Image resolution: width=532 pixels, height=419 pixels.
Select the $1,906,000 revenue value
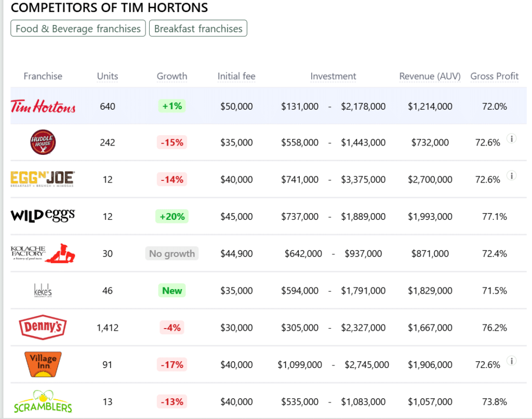(430, 364)
